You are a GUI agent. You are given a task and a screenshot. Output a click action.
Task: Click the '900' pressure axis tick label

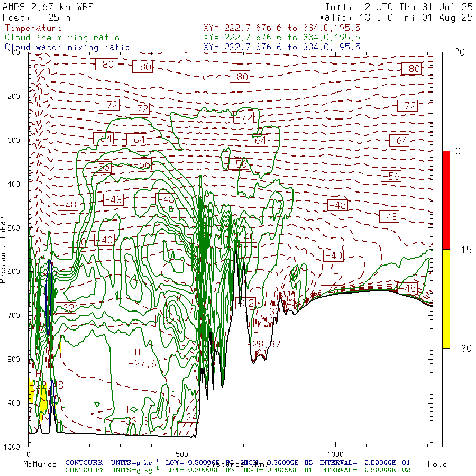[14, 403]
